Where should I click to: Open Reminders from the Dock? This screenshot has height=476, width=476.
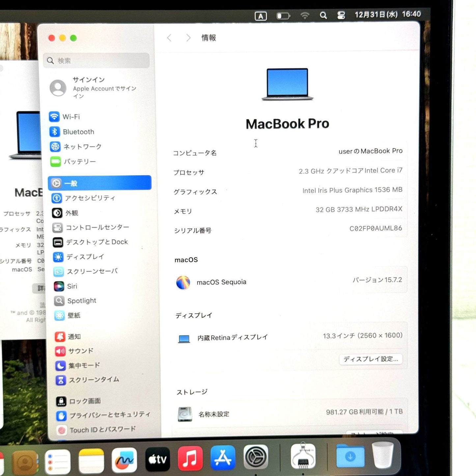point(58,462)
